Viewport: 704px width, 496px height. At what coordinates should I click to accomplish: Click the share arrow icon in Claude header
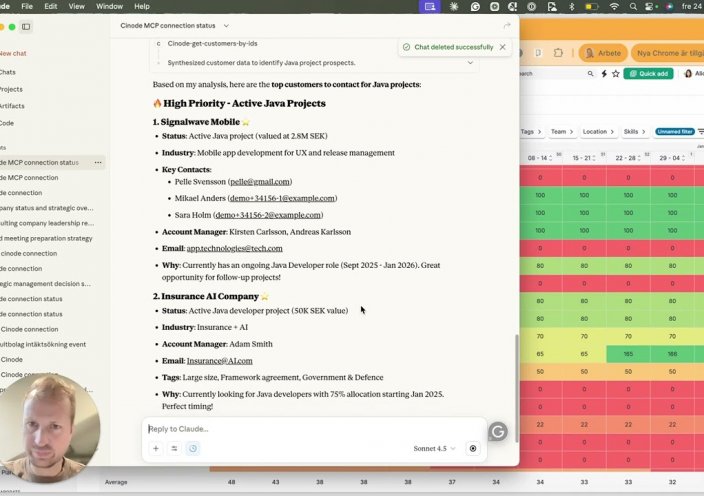(x=507, y=26)
